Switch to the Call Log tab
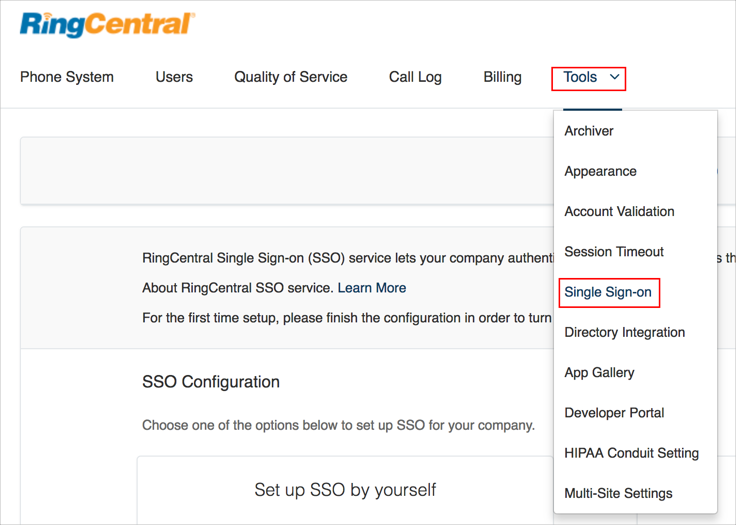736x525 pixels. tap(415, 77)
